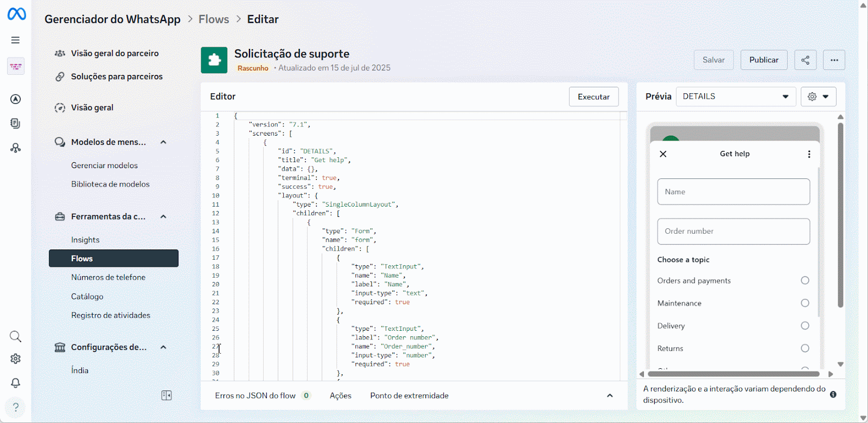Collapse the Modelos de mens... section
The width and height of the screenshot is (868, 423).
(x=163, y=142)
